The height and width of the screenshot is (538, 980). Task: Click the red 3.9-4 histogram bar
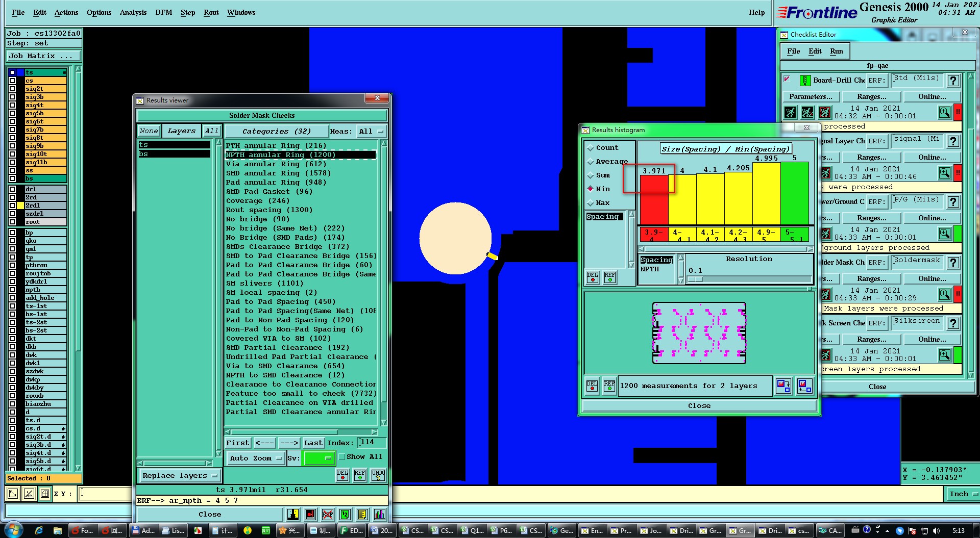tap(654, 199)
